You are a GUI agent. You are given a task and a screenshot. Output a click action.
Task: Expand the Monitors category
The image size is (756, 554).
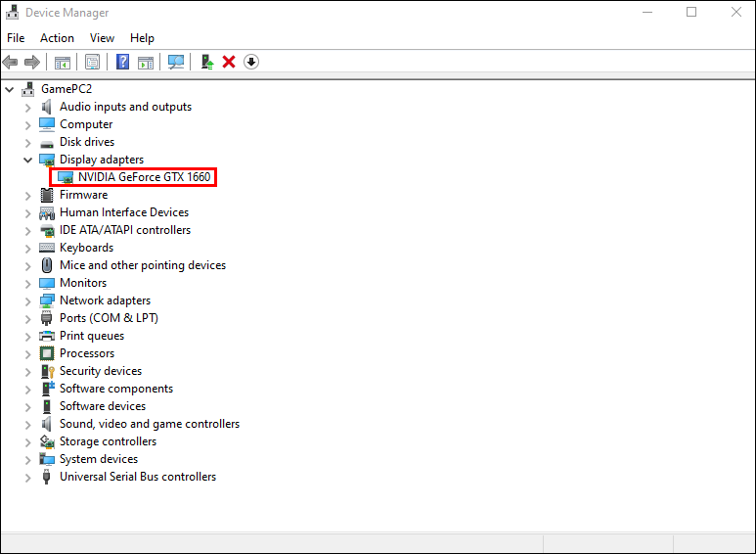[28, 284]
